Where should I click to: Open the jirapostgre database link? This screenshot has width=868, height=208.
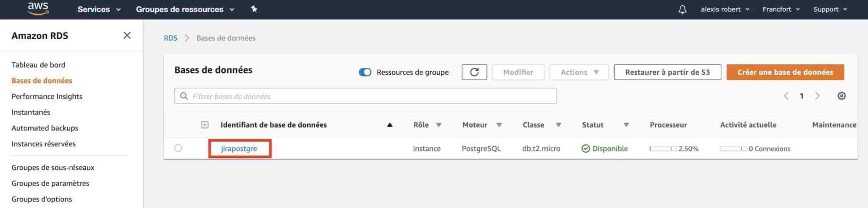tap(239, 149)
